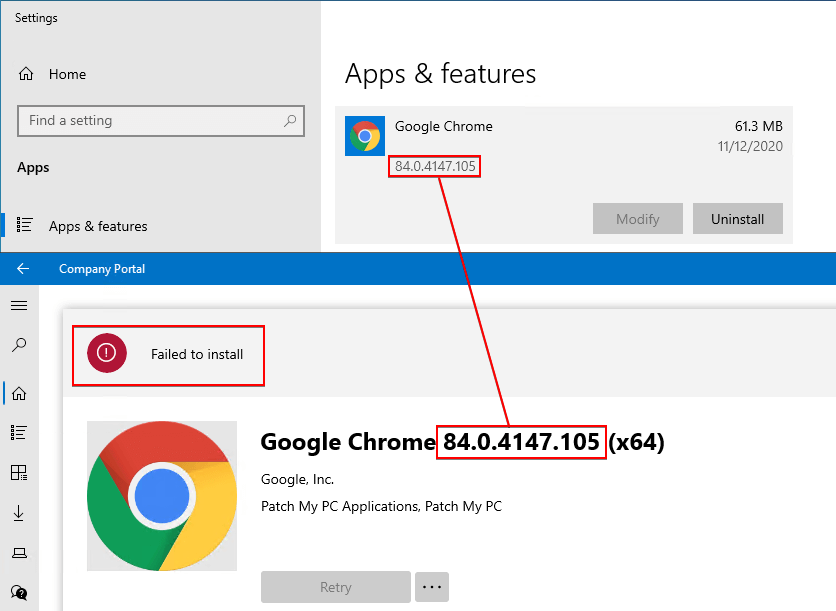Open the Apps list icon in sidebar
This screenshot has width=836, height=611.
pyautogui.click(x=19, y=432)
